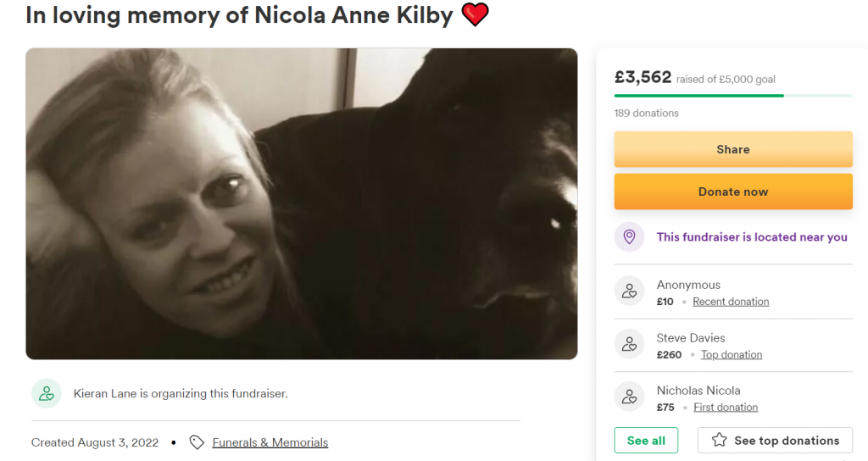Click the star icon in top donations button
868x461 pixels.
coord(720,441)
